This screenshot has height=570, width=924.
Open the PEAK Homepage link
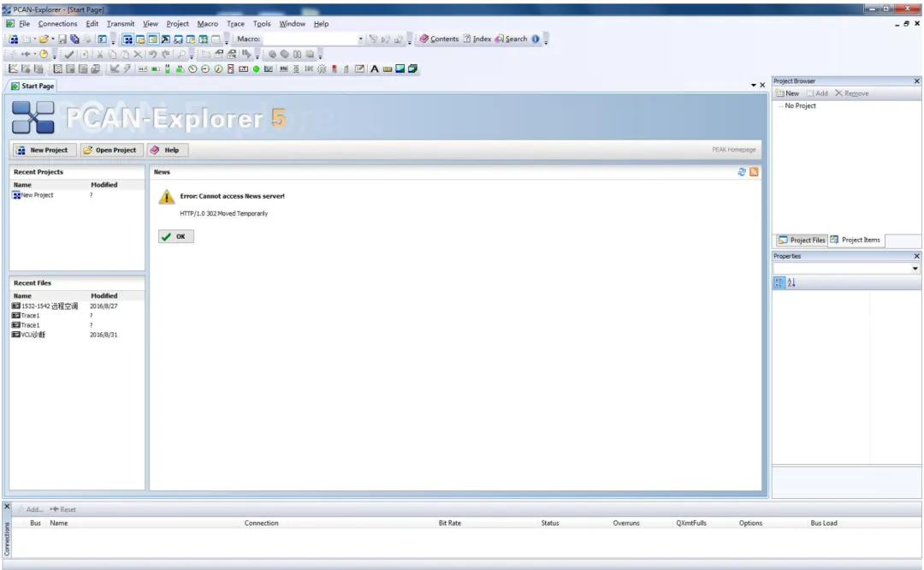point(734,150)
